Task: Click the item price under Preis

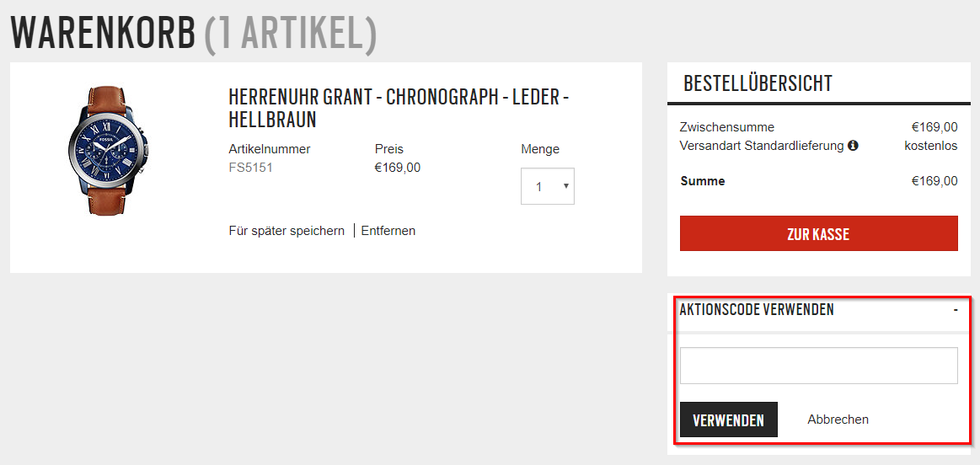Action: tap(398, 168)
